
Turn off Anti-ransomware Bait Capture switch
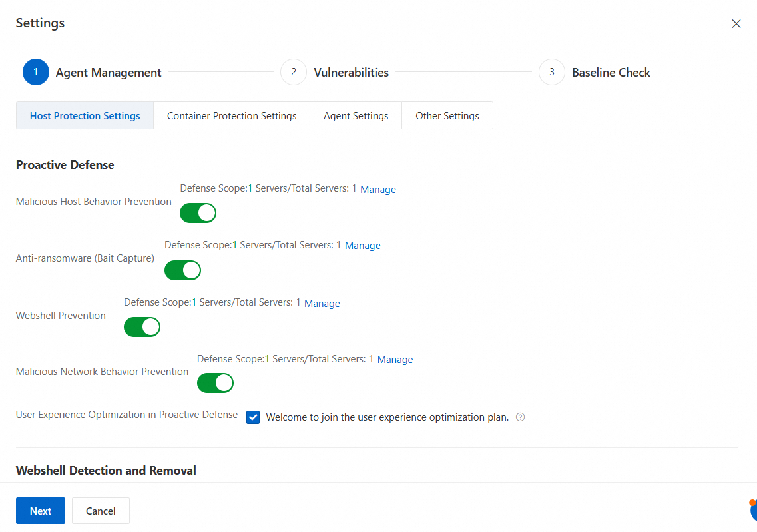182,270
